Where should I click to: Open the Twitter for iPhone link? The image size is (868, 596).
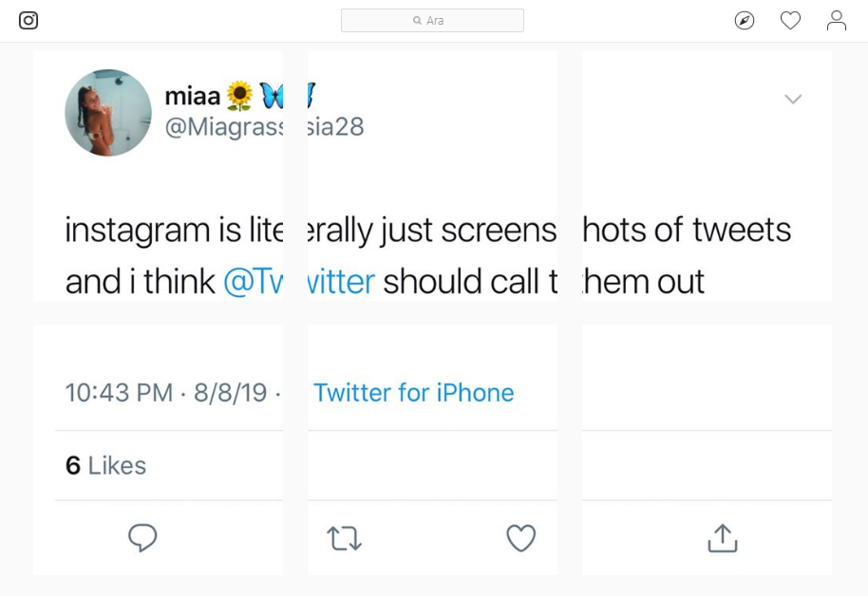413,393
